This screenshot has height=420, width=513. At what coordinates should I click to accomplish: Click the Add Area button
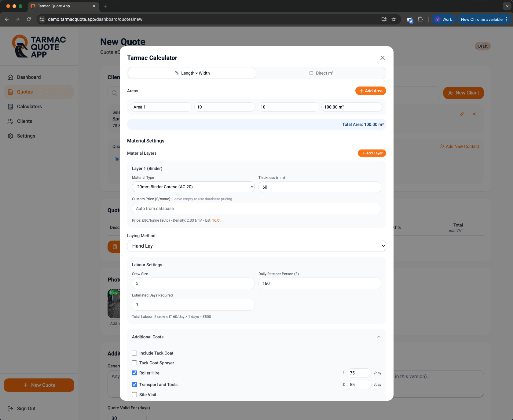point(371,91)
